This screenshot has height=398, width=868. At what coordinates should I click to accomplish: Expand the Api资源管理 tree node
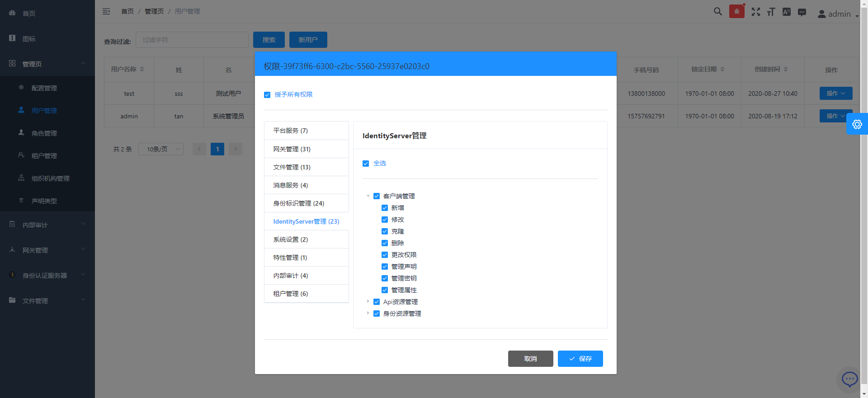[x=368, y=301]
